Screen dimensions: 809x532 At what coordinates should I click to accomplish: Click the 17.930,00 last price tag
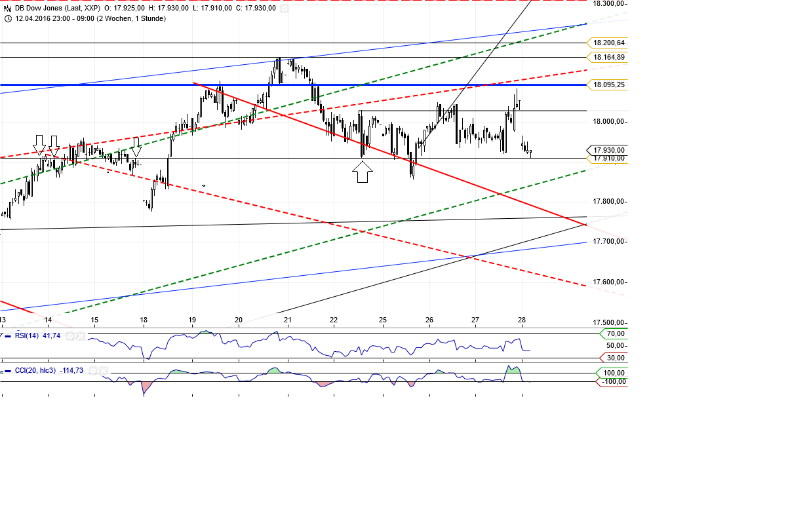608,149
